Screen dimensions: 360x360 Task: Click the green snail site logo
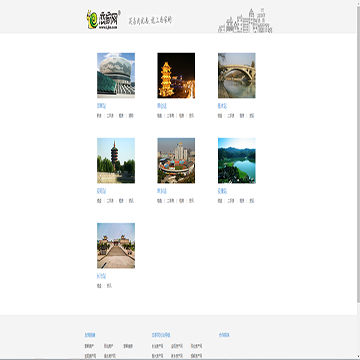(103, 20)
